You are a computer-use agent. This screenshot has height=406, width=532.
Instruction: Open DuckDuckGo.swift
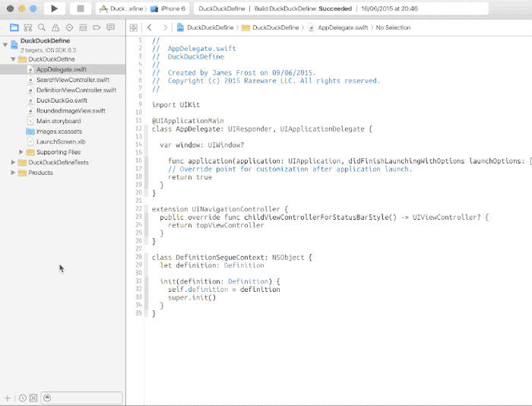tap(63, 100)
